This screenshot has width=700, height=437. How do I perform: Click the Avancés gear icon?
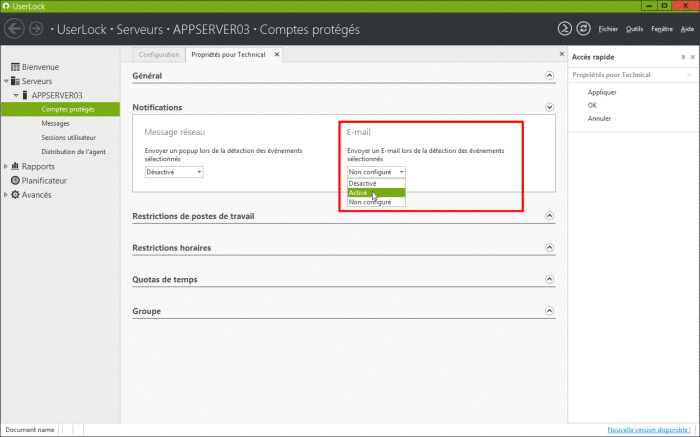coord(15,195)
